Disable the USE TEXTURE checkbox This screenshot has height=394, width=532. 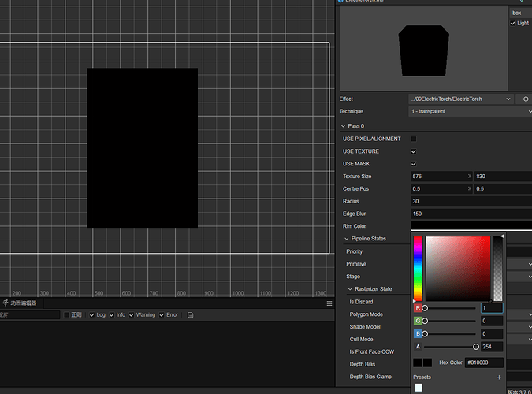[414, 151]
